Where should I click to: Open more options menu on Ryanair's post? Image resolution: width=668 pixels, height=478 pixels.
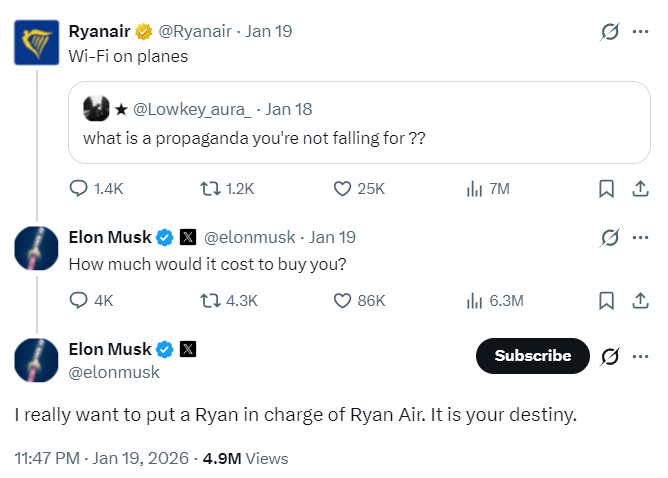pos(640,32)
